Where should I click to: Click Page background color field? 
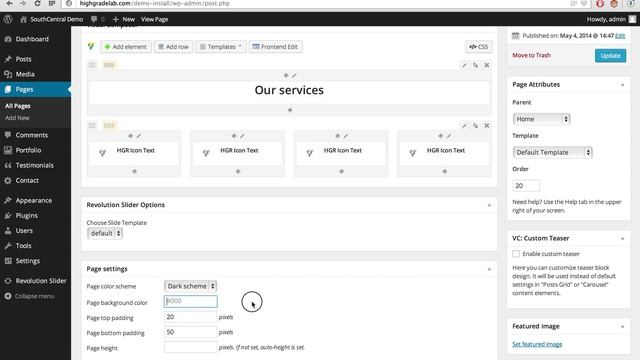pos(190,301)
